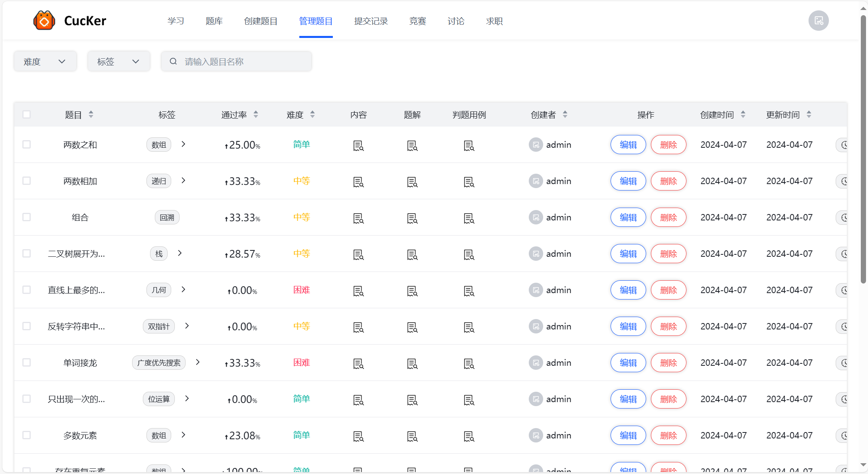Check the 组合 row checkbox
This screenshot has height=474, width=868.
point(27,217)
